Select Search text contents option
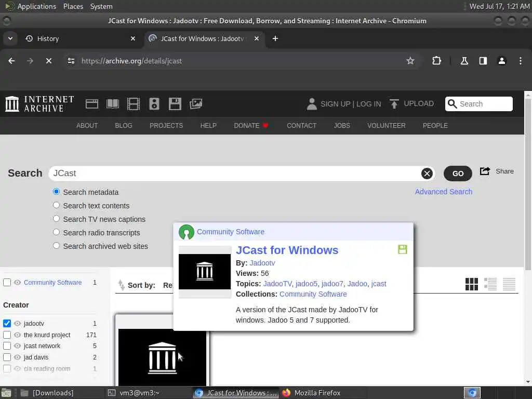The image size is (532, 399). coord(56,205)
